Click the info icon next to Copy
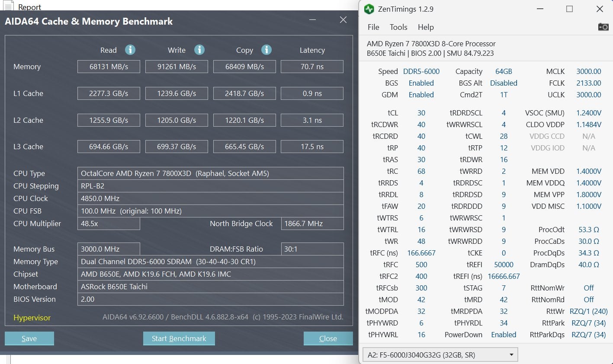The image size is (613, 364). point(266,50)
